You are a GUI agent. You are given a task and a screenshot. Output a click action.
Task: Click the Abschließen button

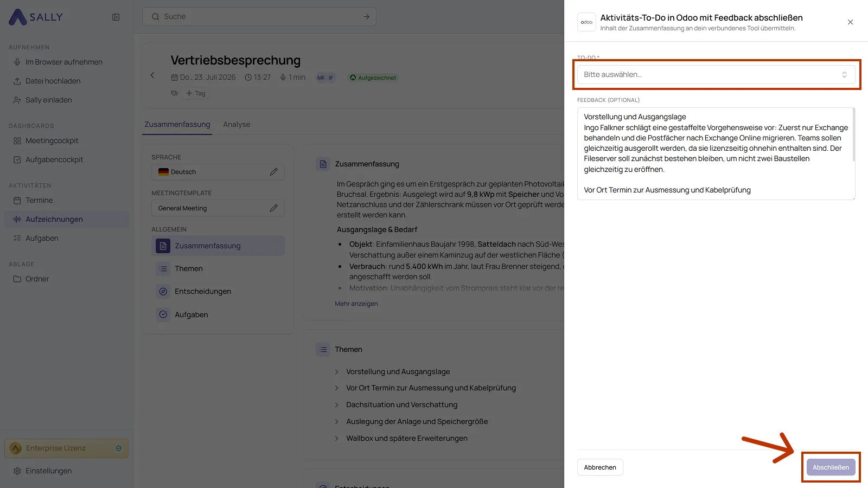(831, 467)
